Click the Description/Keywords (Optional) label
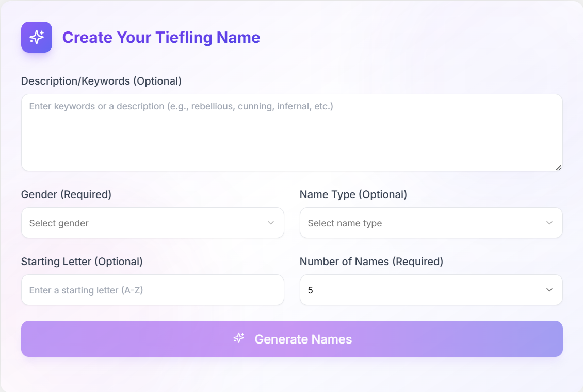Image resolution: width=583 pixels, height=392 pixels. click(101, 81)
